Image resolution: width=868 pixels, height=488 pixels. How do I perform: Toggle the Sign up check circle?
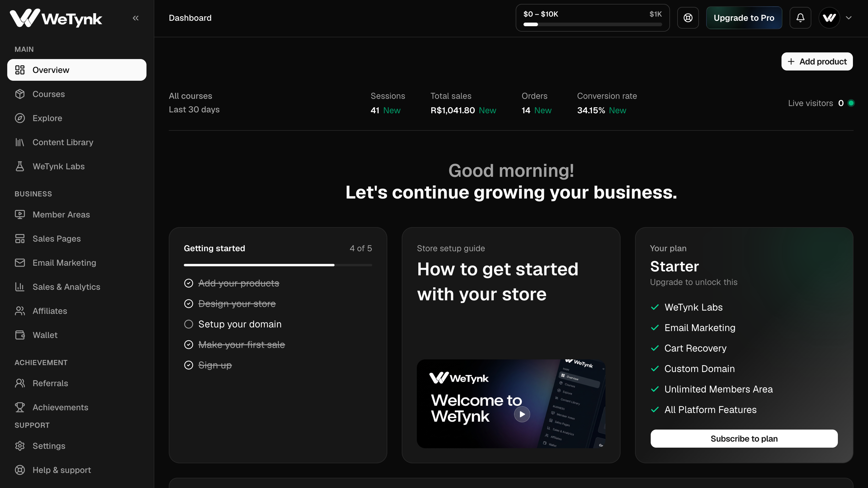189,365
